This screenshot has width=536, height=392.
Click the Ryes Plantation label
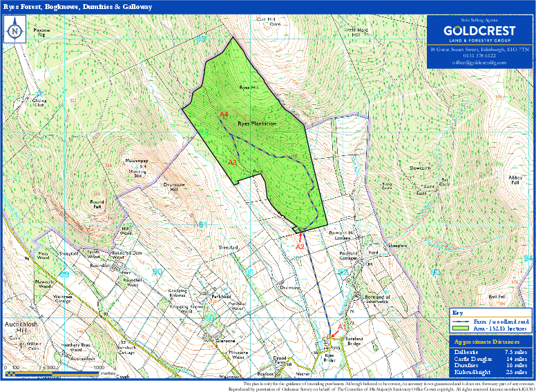coord(257,124)
